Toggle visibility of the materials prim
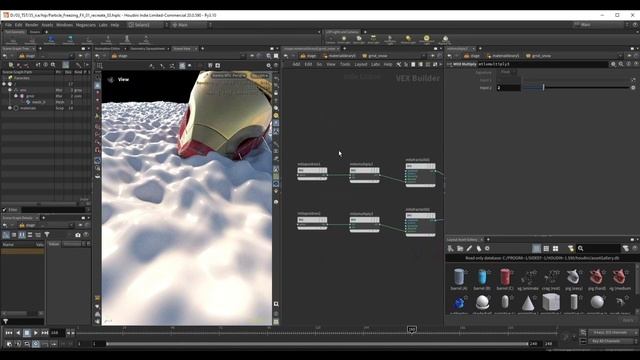The height and width of the screenshot is (360, 640). click(x=16, y=108)
